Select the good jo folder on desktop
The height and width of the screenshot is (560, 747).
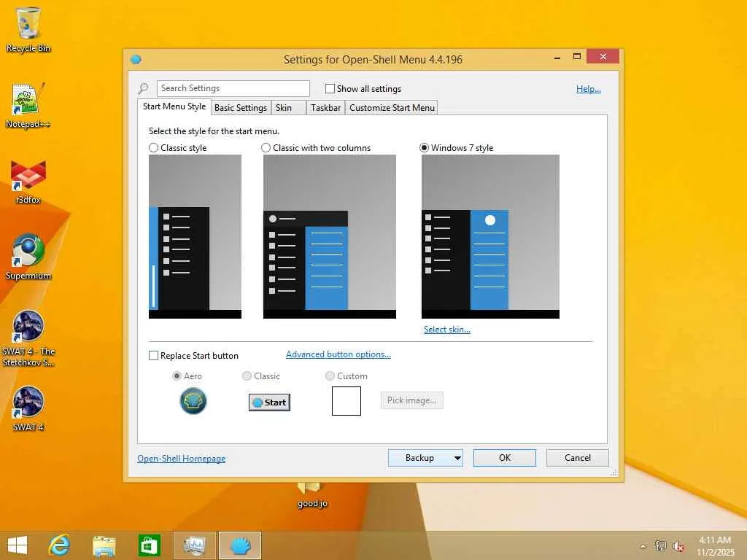[x=312, y=495]
